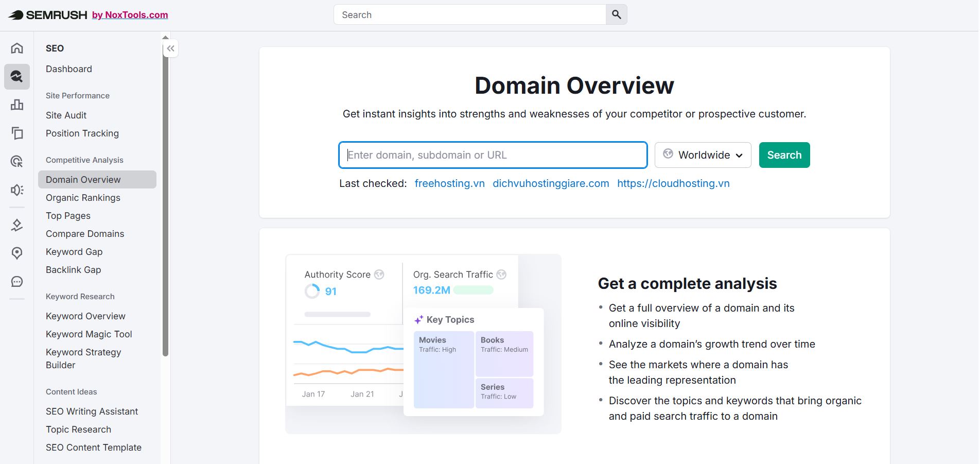This screenshot has width=980, height=464.
Task: Open the Advertising cursor-target icon
Action: [17, 162]
